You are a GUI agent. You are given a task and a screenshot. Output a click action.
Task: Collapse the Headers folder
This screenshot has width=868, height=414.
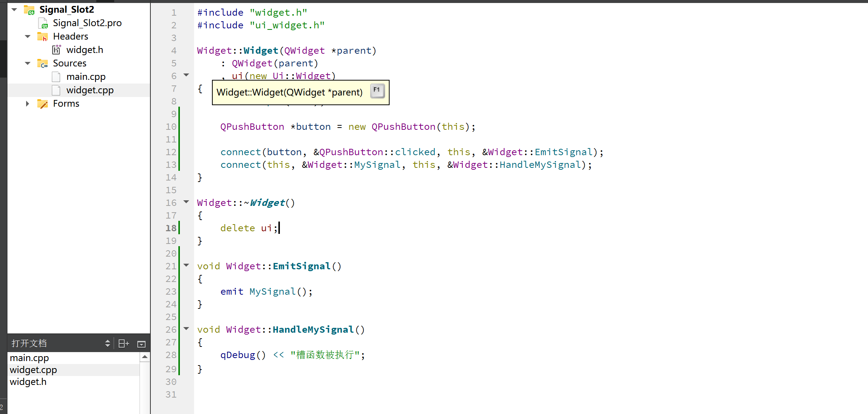pyautogui.click(x=27, y=37)
